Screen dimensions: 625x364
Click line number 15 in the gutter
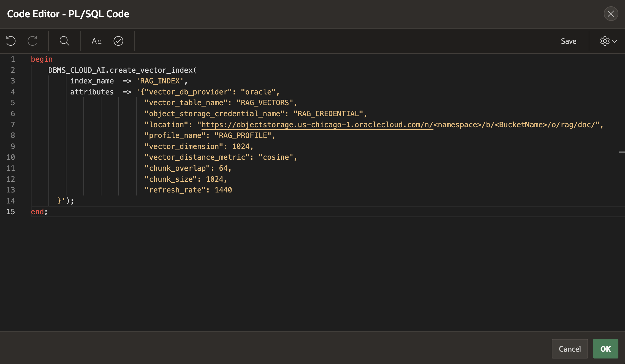11,212
